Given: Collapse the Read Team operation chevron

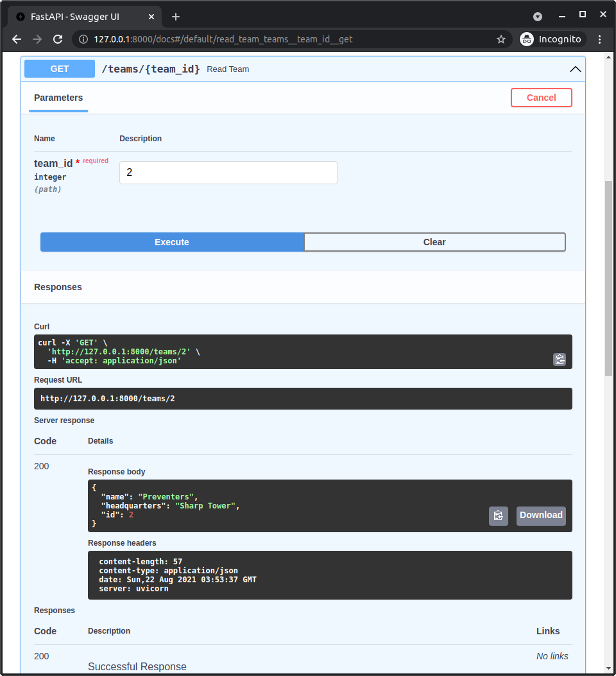Looking at the screenshot, I should coord(575,69).
